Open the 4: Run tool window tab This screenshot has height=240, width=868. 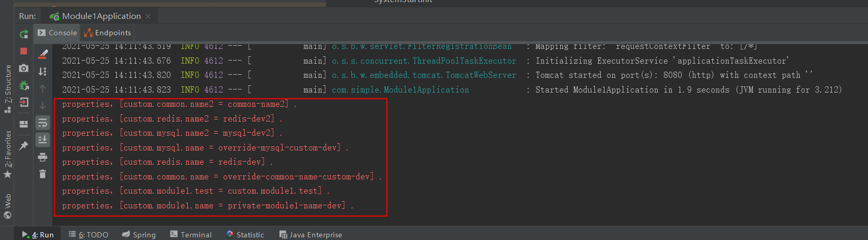point(38,235)
